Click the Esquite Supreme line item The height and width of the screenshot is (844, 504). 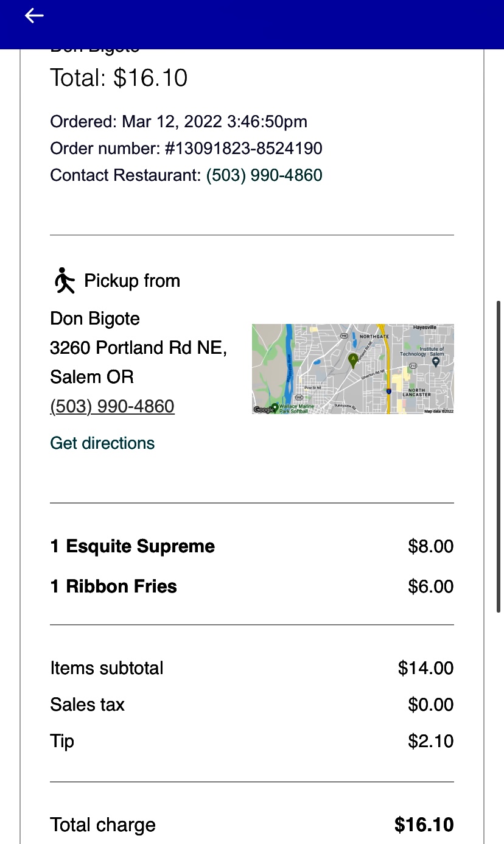pos(133,546)
